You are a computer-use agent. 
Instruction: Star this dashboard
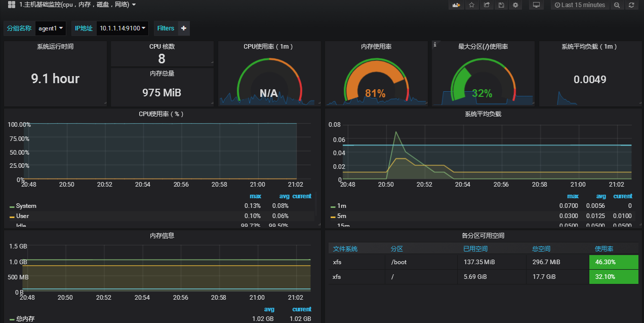click(471, 5)
